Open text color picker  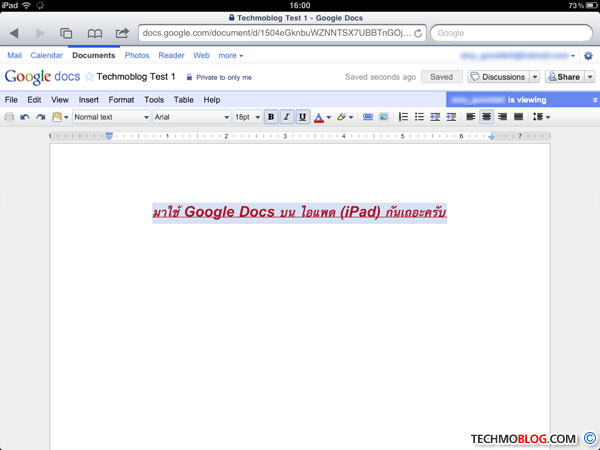pos(322,117)
